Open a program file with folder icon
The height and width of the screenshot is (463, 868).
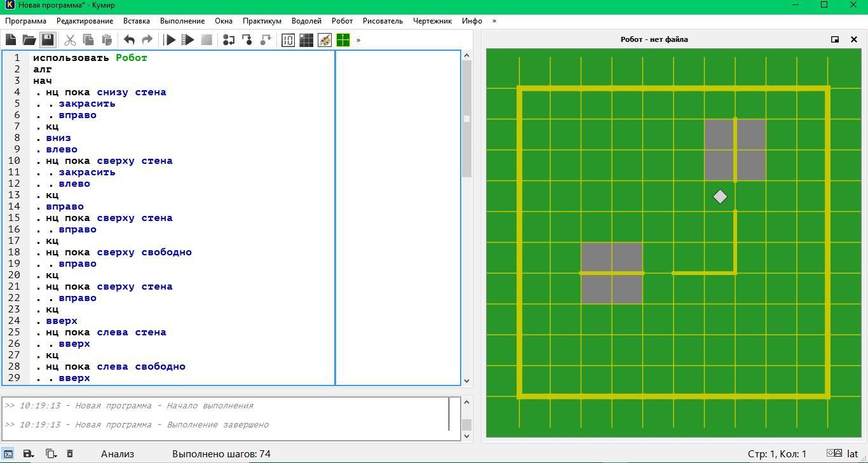(x=29, y=40)
